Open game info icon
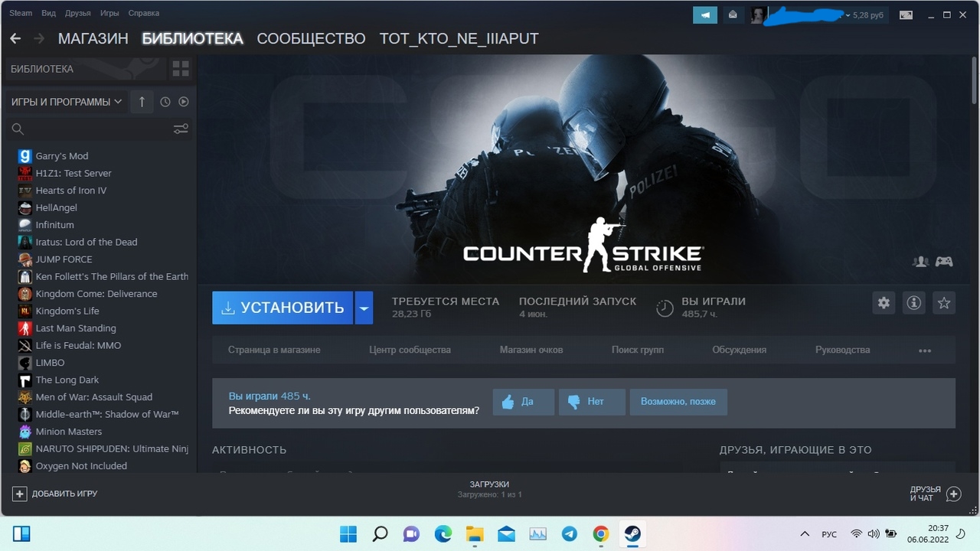Screen dimensions: 980x551 913,303
